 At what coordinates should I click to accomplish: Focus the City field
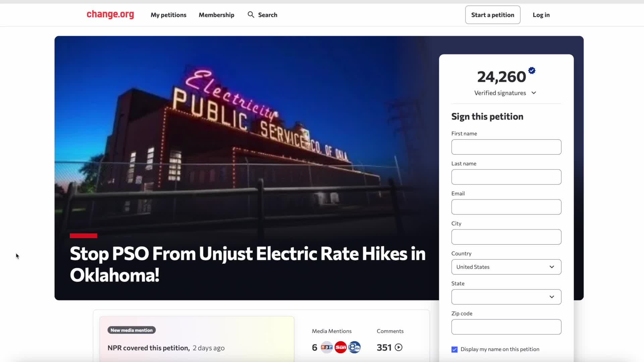click(506, 237)
